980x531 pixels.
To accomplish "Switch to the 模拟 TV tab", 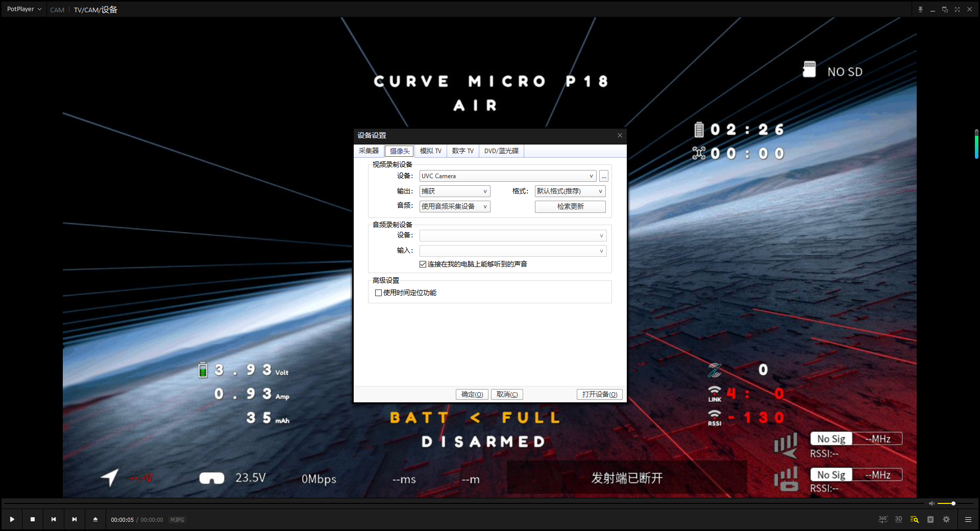I will 431,151.
